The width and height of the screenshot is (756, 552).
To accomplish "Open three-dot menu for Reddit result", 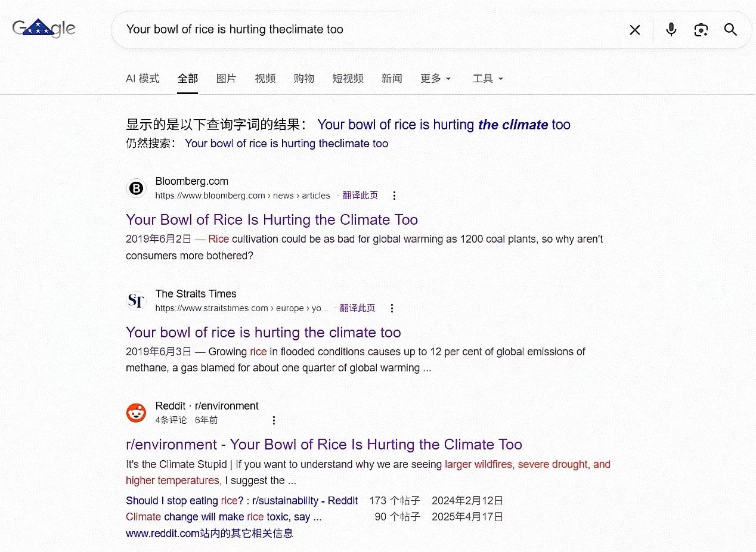I will point(274,420).
